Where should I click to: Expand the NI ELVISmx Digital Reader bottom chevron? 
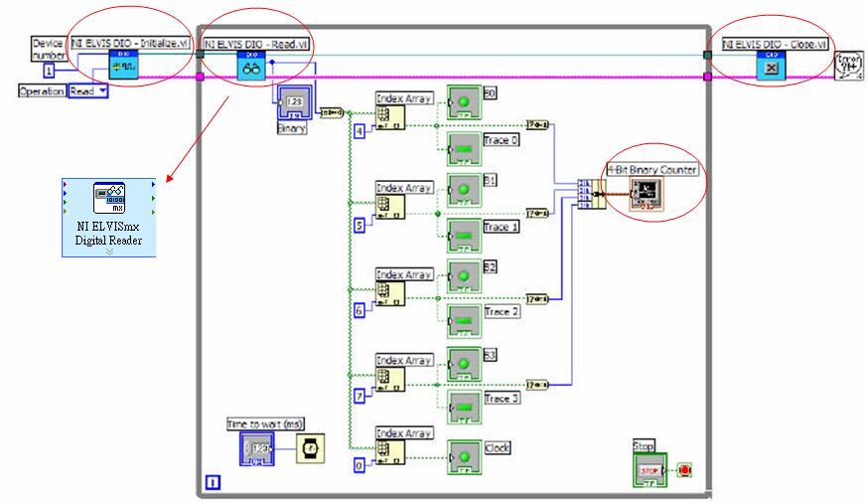108,251
